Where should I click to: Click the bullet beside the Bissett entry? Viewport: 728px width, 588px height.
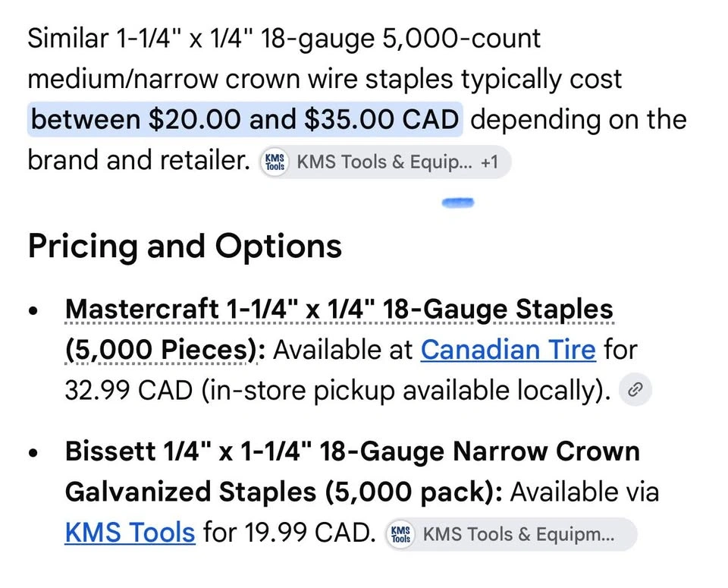pos(33,452)
